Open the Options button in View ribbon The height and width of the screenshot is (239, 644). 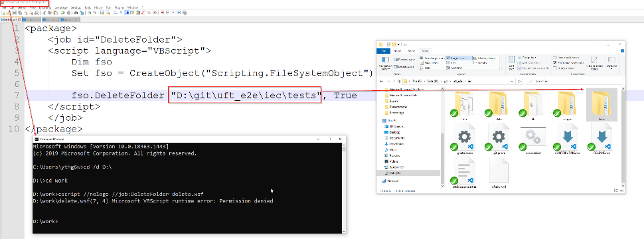pyautogui.click(x=611, y=62)
